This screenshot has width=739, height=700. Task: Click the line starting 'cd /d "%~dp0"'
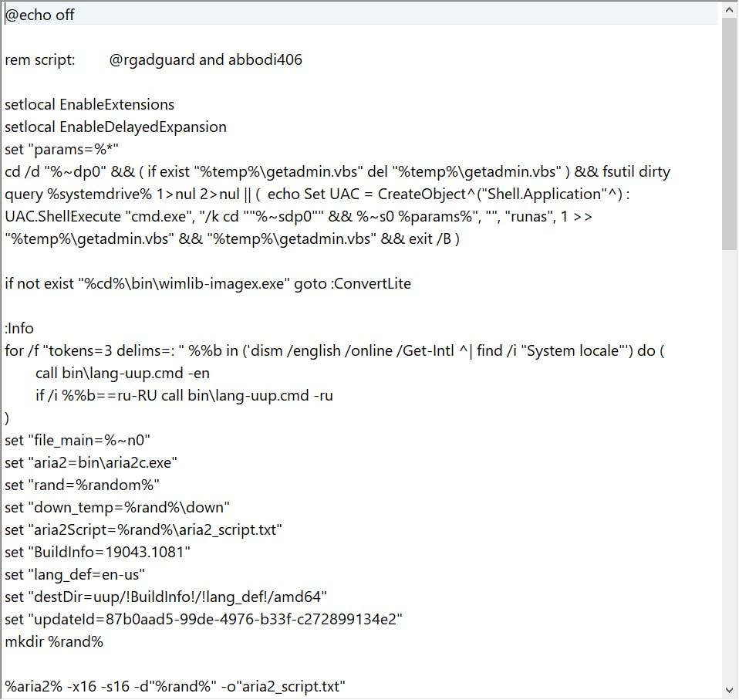pos(337,172)
